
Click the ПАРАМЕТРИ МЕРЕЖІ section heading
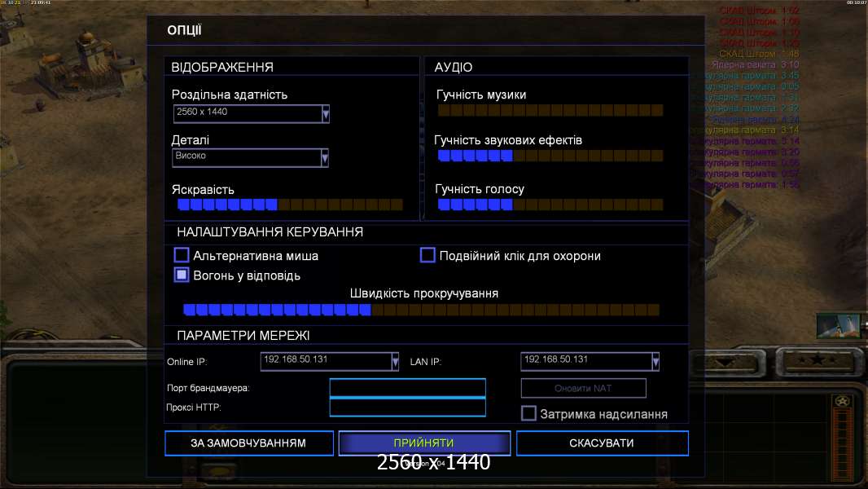point(243,336)
